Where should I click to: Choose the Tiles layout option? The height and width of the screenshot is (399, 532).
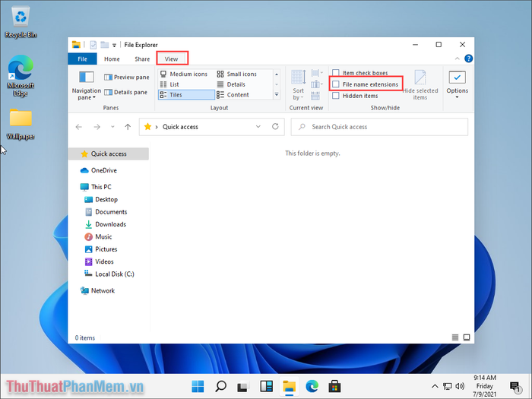pyautogui.click(x=176, y=95)
